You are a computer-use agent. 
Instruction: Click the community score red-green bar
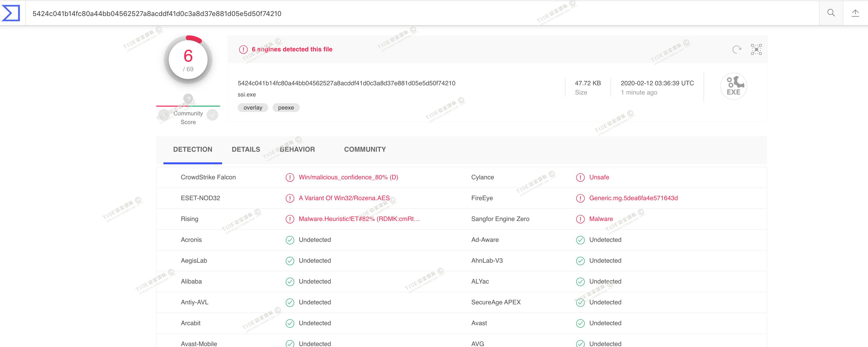pos(188,106)
